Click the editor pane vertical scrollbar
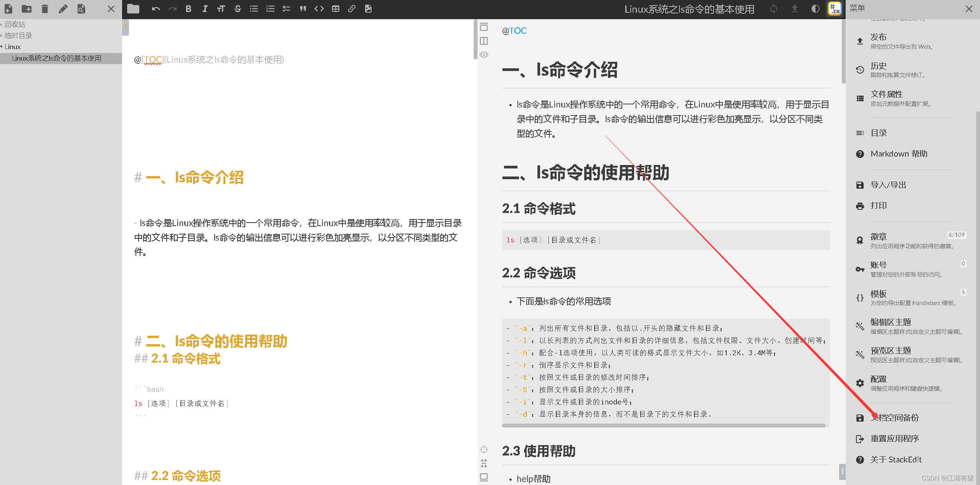This screenshot has width=980, height=485. click(475, 40)
